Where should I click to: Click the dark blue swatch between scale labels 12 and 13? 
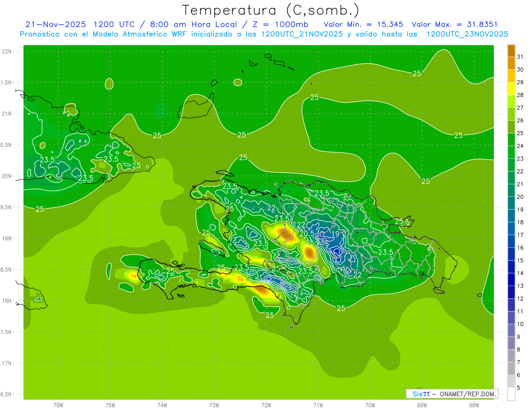[511, 292]
